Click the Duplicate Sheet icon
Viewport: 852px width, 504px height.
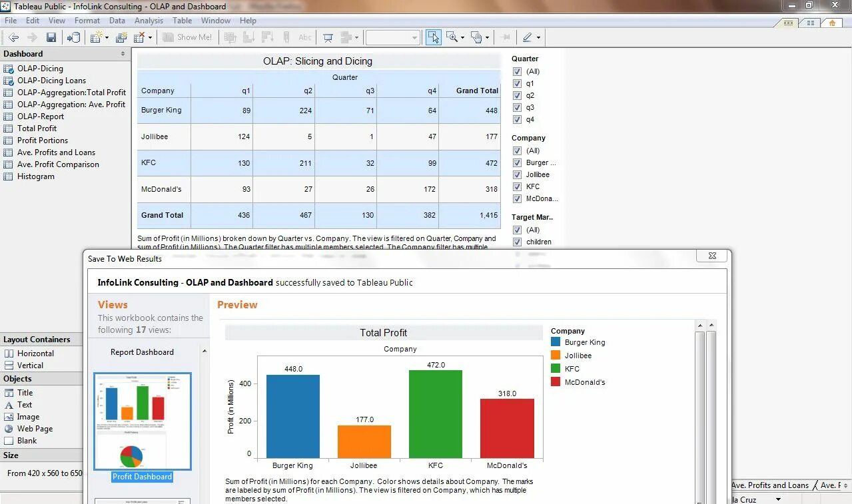click(121, 37)
